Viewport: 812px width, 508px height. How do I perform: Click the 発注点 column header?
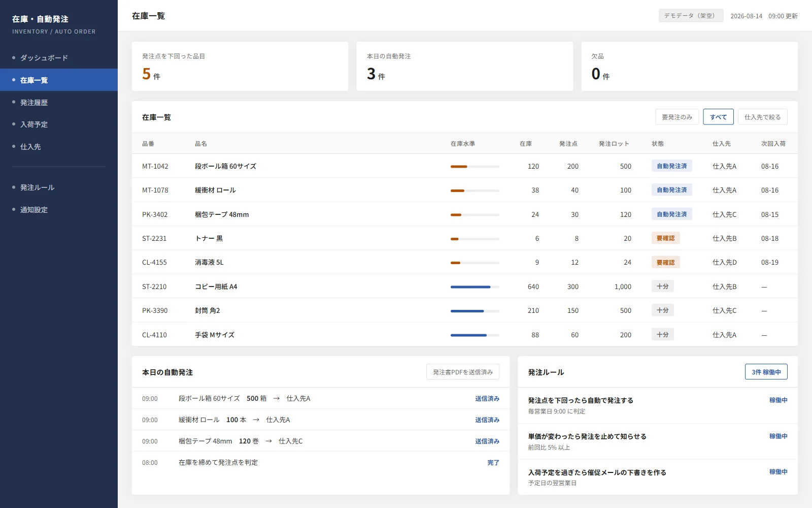568,144
